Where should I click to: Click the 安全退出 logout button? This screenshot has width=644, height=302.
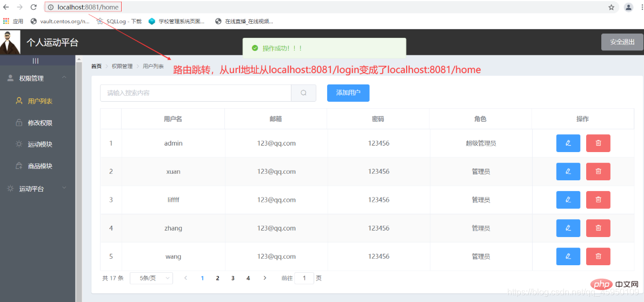(622, 42)
